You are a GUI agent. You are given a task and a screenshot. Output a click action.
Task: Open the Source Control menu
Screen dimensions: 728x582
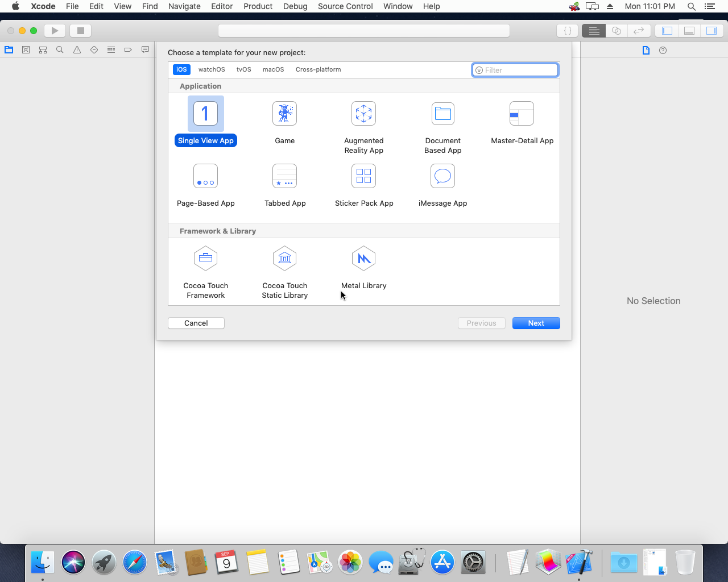(345, 6)
